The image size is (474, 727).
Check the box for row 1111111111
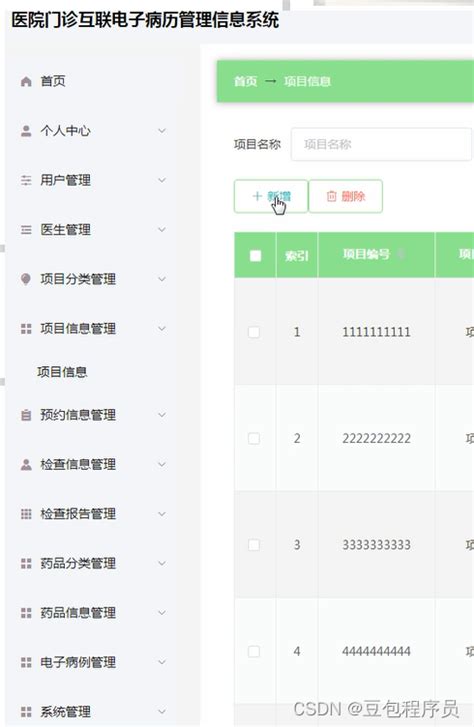[x=254, y=332]
